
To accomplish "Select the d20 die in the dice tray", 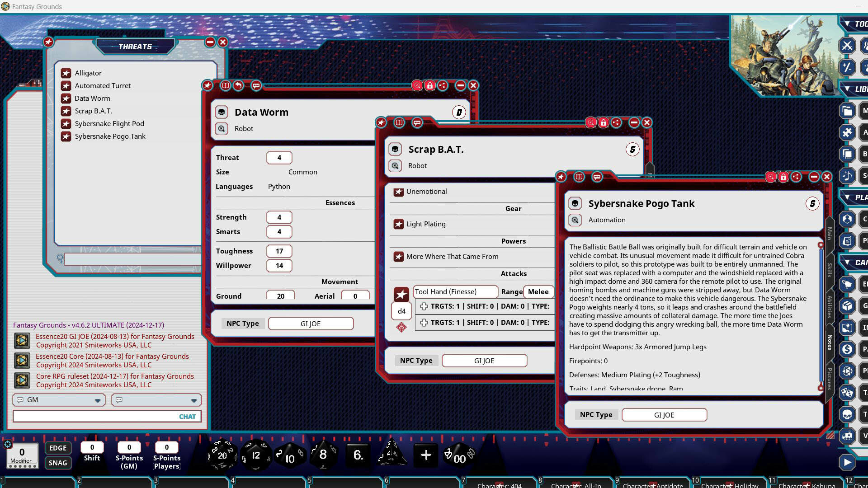I will click(222, 455).
